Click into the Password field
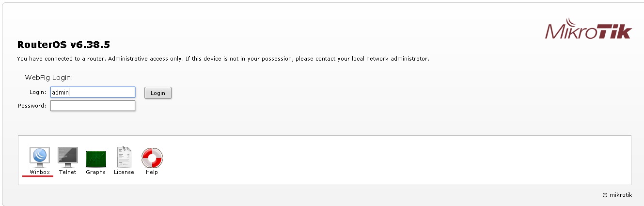Screen dimensions: 644x206 93,106
